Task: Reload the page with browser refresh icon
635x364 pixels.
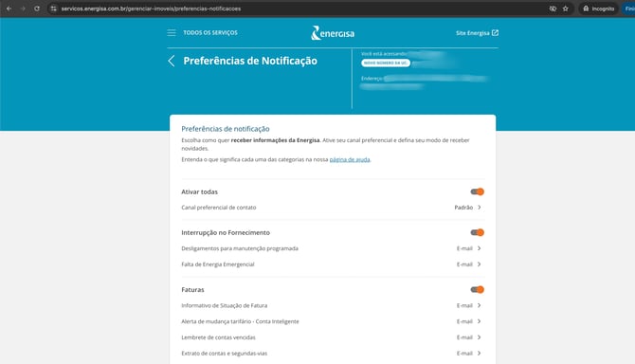Action: point(37,9)
